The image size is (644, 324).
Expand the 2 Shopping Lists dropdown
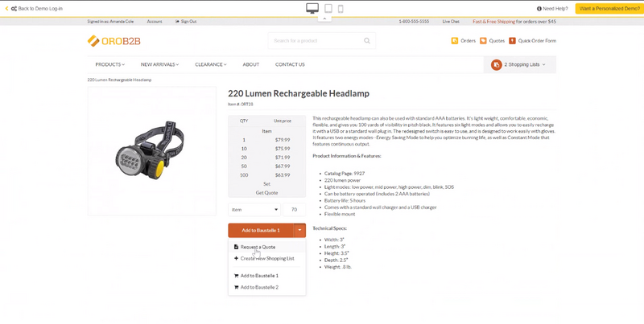pos(520,64)
